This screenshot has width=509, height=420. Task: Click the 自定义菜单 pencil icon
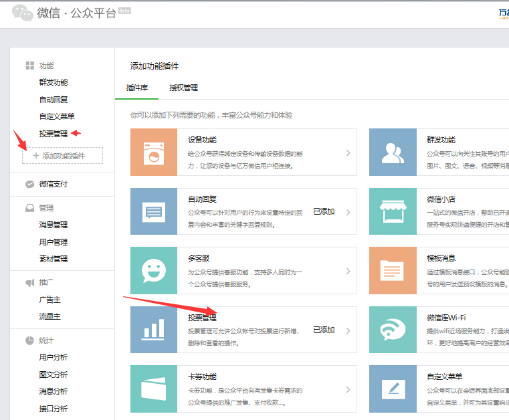click(393, 389)
